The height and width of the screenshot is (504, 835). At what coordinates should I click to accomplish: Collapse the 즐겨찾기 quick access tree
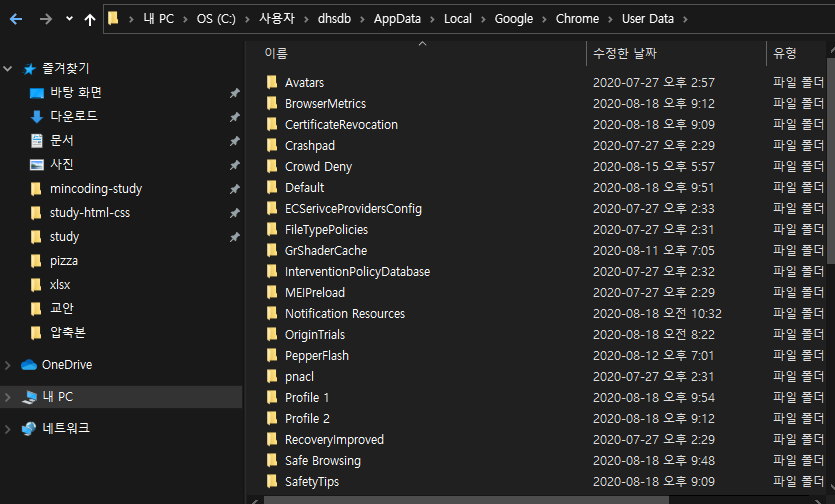[7, 68]
